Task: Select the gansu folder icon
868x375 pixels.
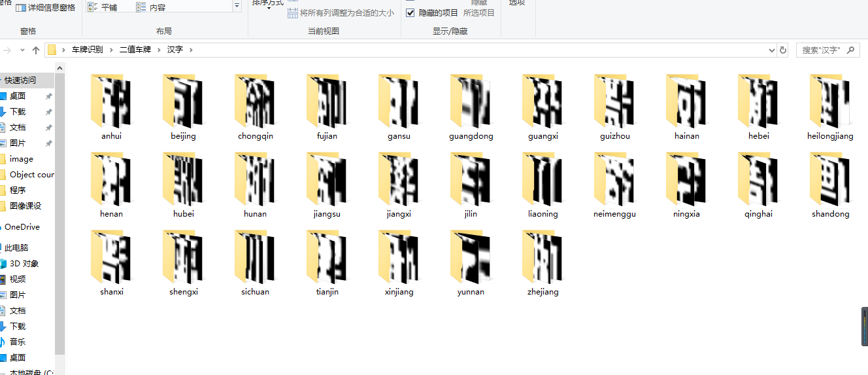Action: click(399, 101)
